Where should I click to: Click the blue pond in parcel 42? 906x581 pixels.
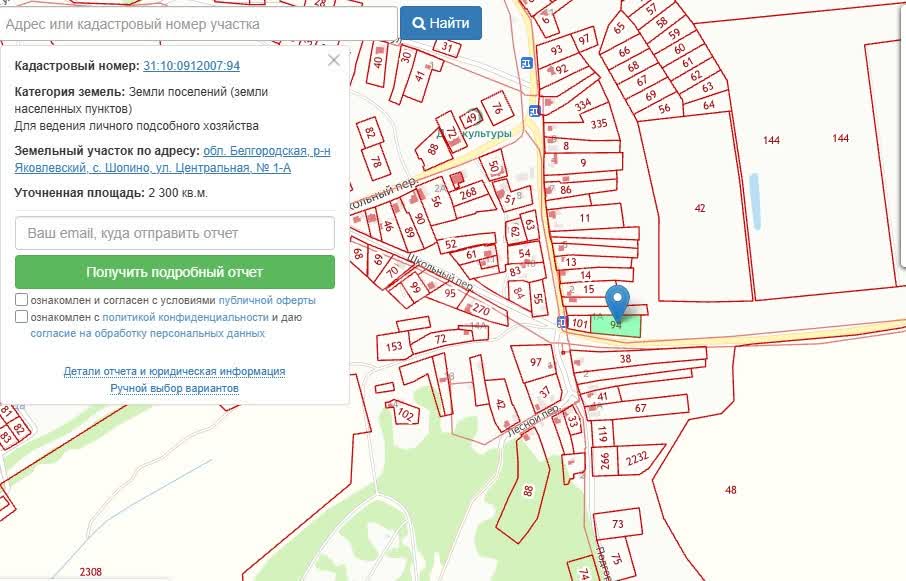754,207
